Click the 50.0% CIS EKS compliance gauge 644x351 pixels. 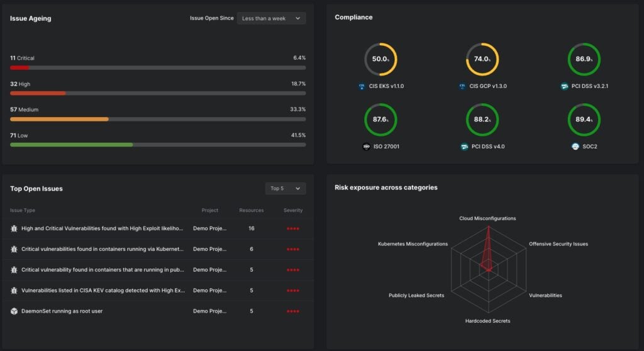pyautogui.click(x=380, y=59)
